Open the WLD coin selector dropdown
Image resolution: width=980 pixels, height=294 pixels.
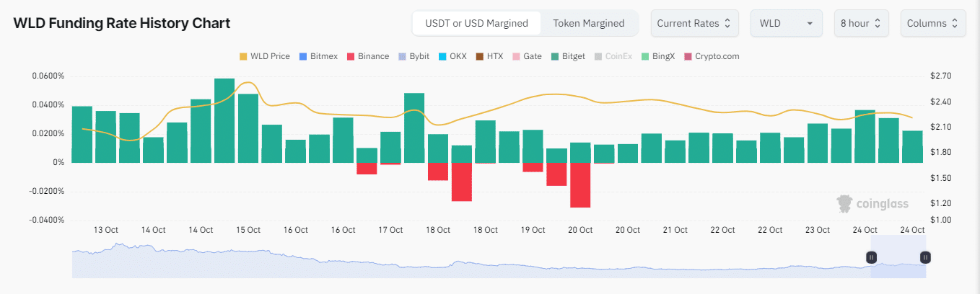(x=786, y=23)
